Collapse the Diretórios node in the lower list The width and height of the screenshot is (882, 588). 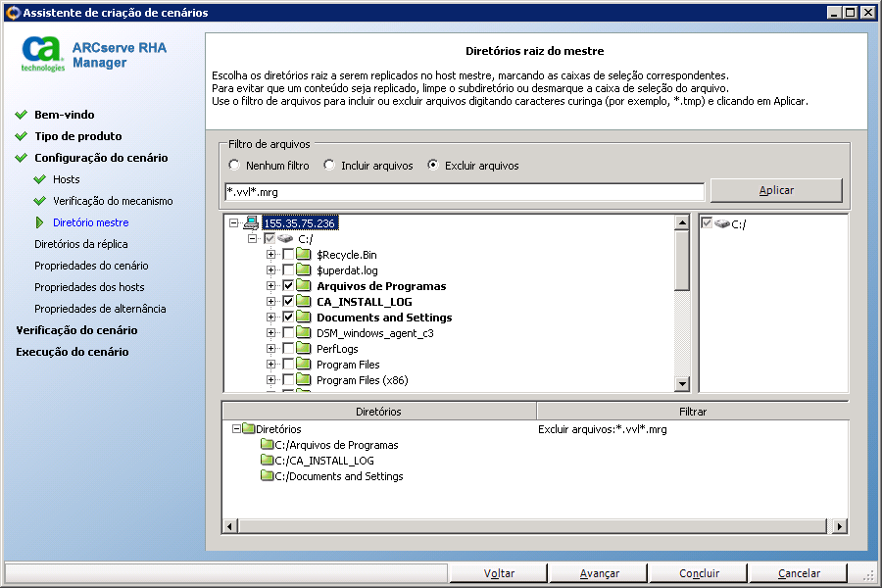[237, 429]
